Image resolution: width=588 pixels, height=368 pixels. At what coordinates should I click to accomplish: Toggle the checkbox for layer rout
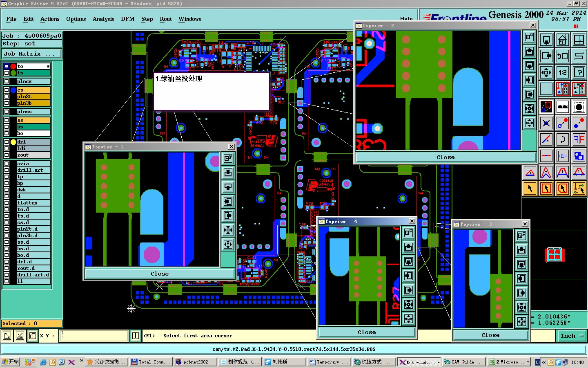tap(7, 155)
